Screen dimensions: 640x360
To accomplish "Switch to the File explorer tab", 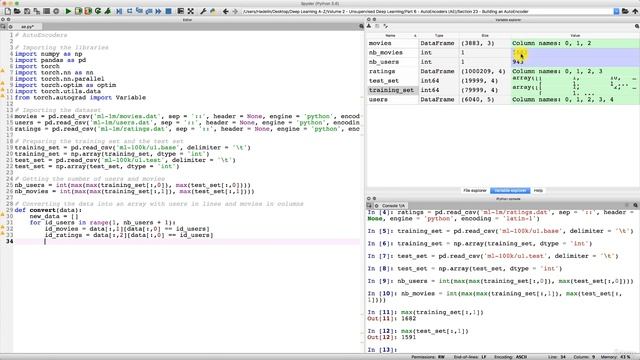I will [475, 191].
